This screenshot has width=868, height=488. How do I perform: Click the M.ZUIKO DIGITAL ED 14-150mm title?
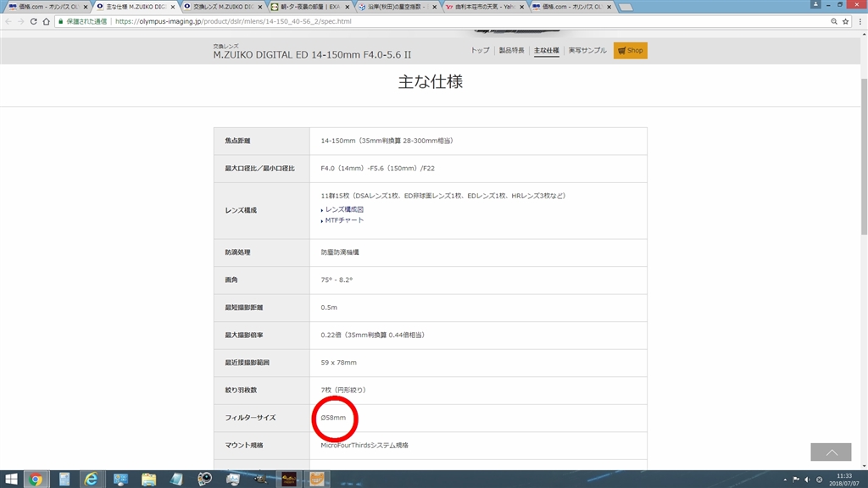312,55
